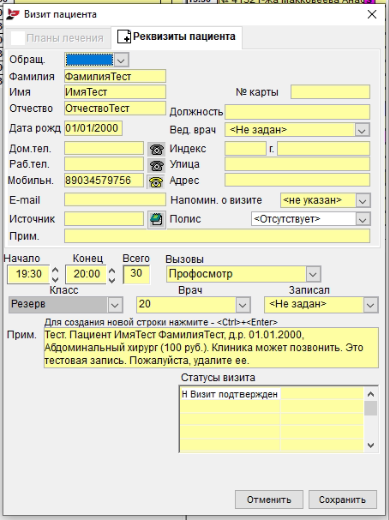Click the Сохранить button
The height and width of the screenshot is (520, 389).
point(342,500)
